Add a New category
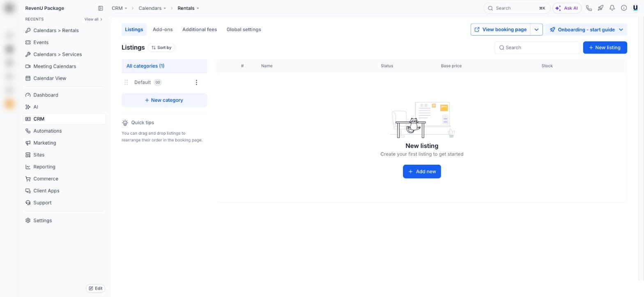 (164, 100)
